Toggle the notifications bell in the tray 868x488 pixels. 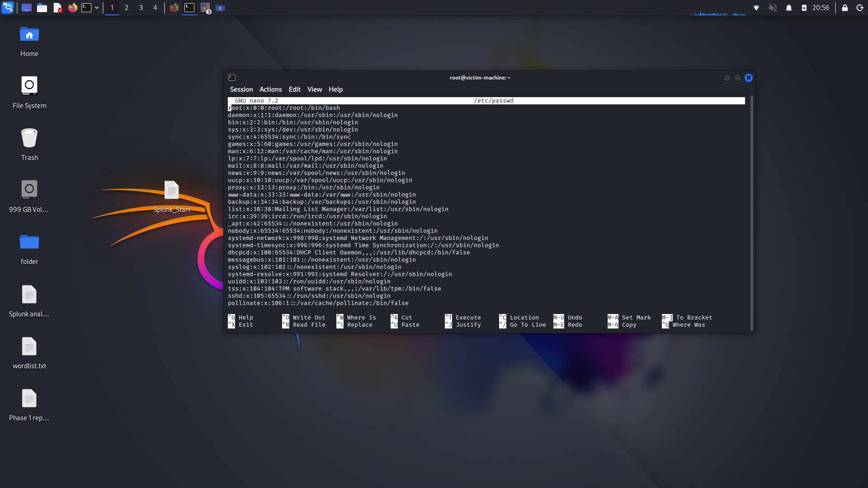click(789, 8)
